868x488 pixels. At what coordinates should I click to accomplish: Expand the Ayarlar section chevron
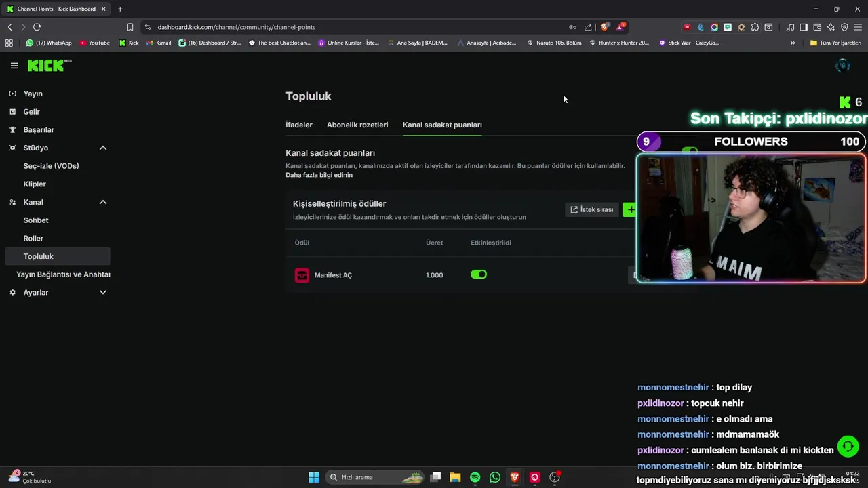click(103, 292)
